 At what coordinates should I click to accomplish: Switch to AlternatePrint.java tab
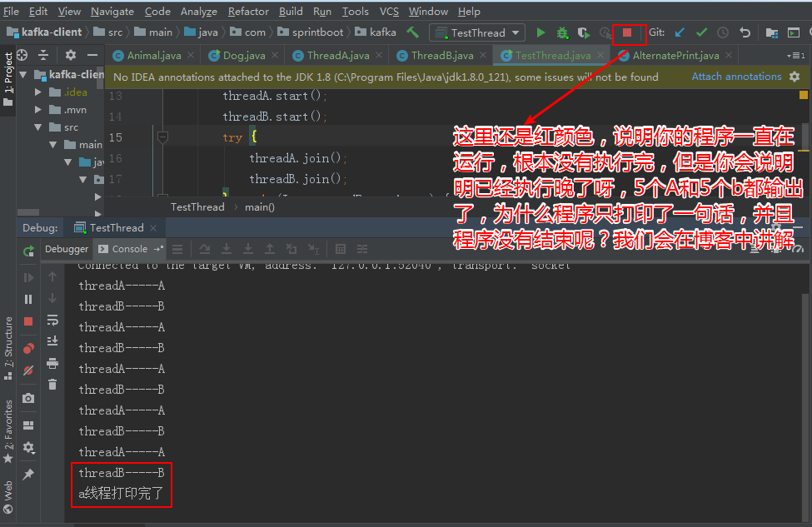675,56
